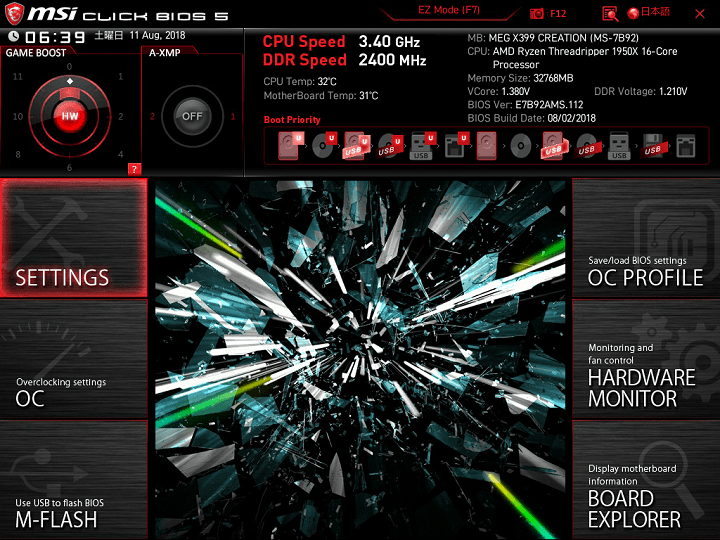The height and width of the screenshot is (540, 720).
Task: Close the BIOS with the X button
Action: [700, 14]
